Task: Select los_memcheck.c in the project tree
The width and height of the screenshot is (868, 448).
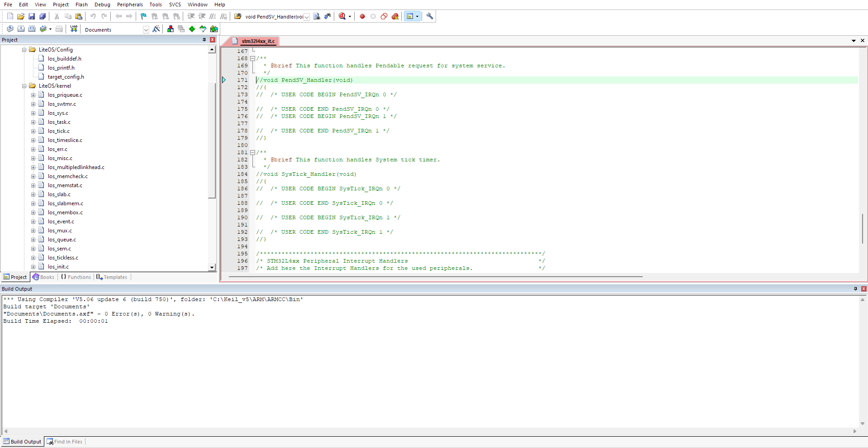Action: [x=68, y=176]
